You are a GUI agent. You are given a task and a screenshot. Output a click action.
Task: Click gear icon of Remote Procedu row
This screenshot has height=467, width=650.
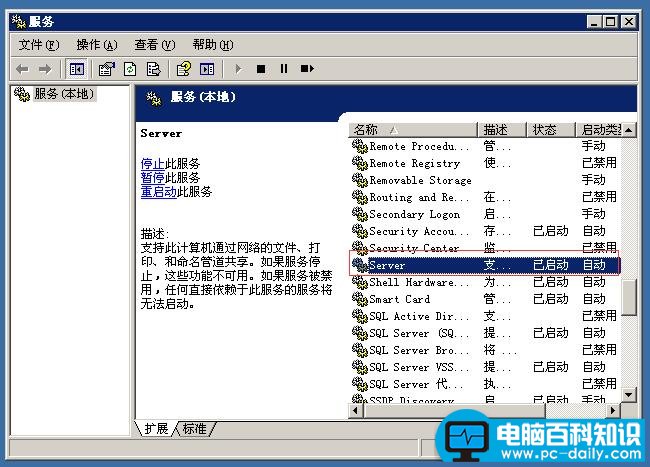(360, 146)
